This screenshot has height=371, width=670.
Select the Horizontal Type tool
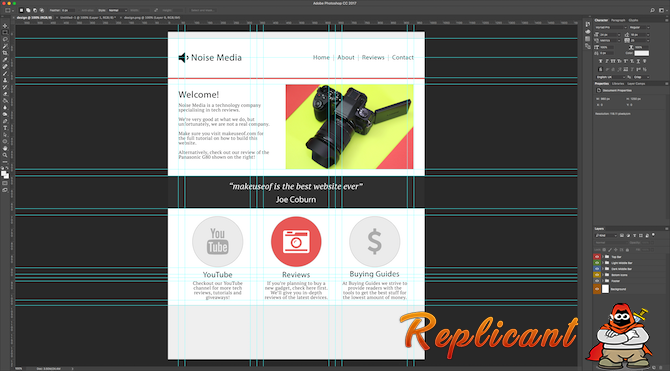[5, 128]
